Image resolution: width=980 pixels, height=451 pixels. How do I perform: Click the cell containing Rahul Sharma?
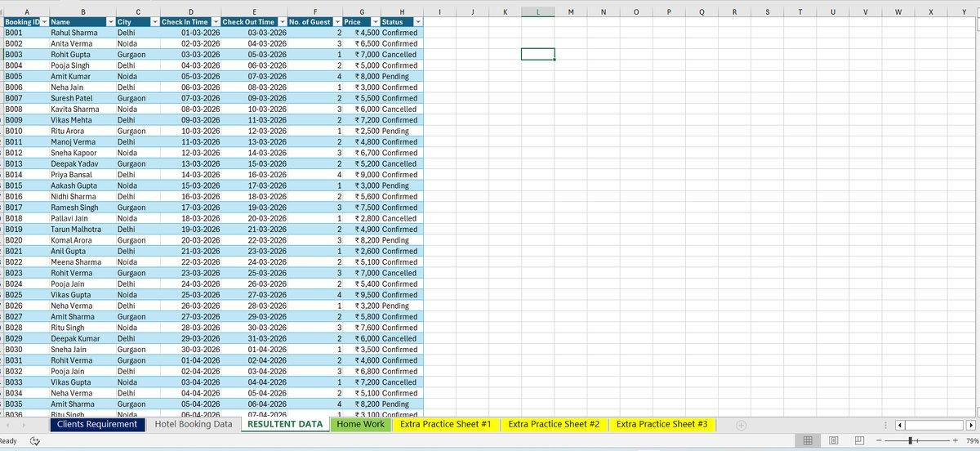click(x=81, y=33)
